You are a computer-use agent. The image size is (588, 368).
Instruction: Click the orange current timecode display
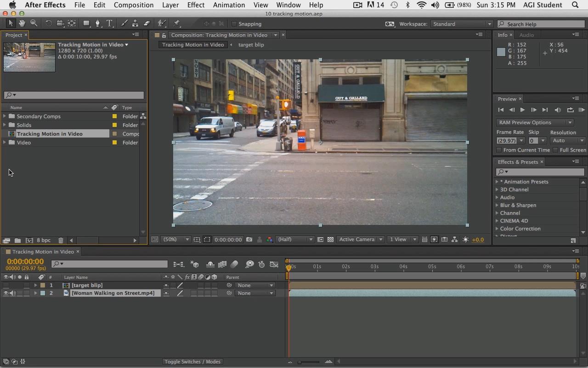pos(25,261)
